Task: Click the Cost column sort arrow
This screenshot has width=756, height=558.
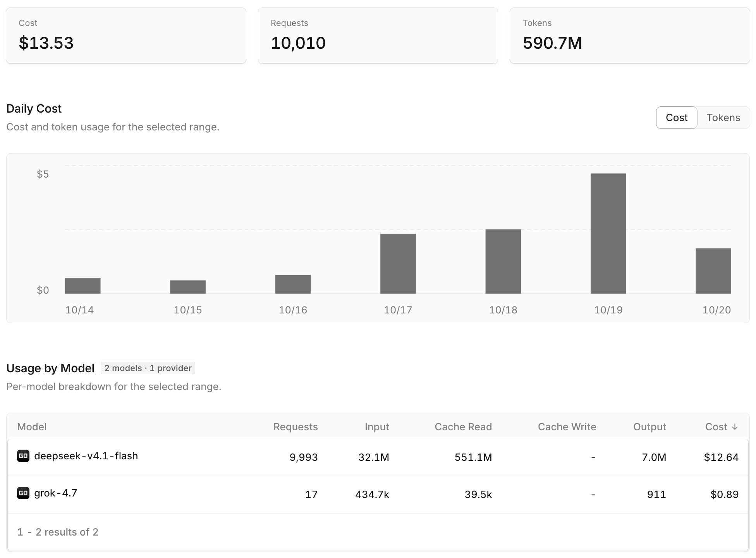Action: tap(735, 427)
